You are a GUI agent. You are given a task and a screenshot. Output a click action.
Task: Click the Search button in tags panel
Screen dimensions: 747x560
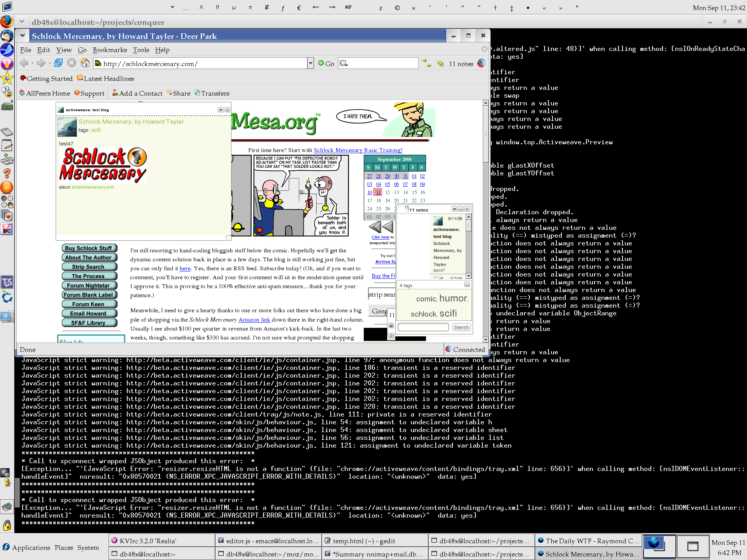461,327
